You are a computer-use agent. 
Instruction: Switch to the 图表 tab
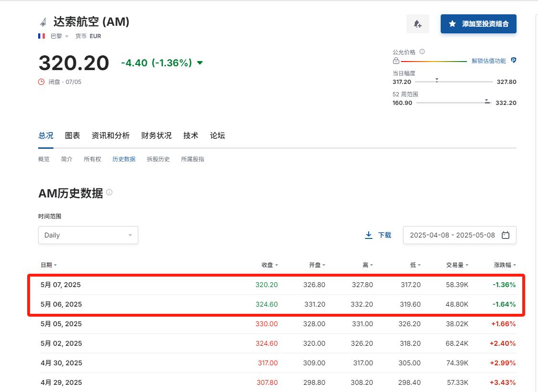coord(72,135)
